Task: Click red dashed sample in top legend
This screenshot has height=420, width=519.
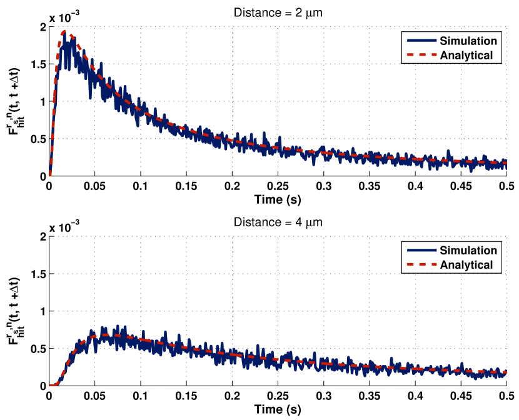Action: click(x=421, y=55)
